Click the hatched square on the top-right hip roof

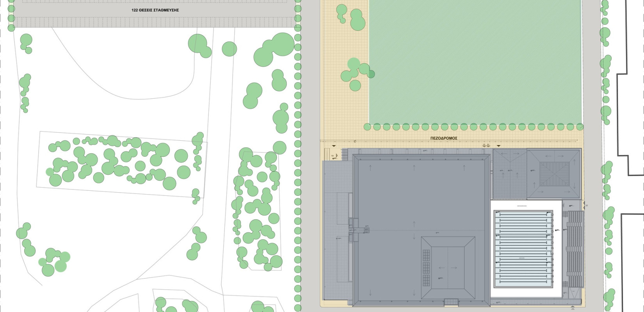point(554,174)
